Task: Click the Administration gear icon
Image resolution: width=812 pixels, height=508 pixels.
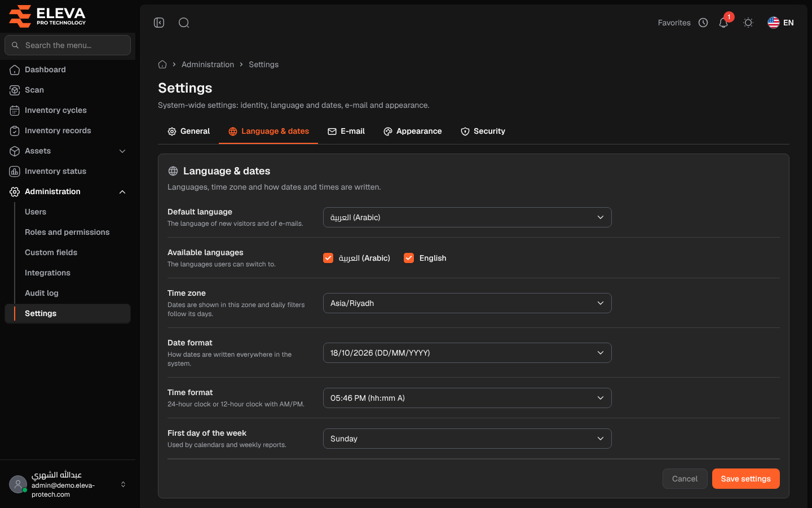Action: (x=15, y=191)
